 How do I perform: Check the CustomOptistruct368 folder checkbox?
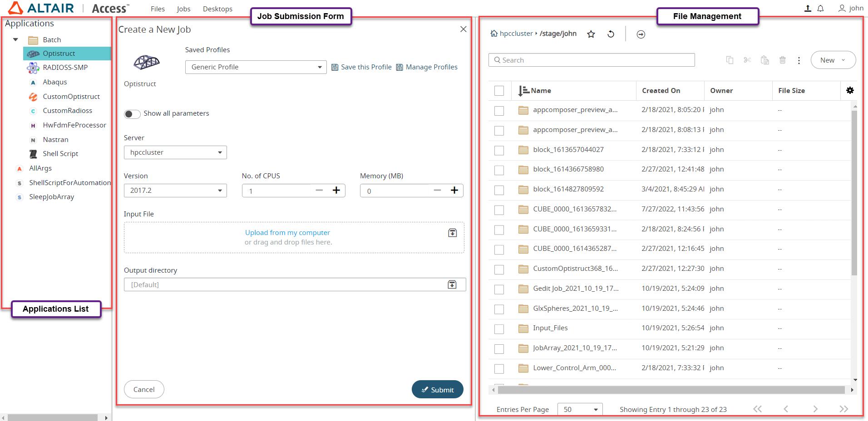tap(499, 269)
